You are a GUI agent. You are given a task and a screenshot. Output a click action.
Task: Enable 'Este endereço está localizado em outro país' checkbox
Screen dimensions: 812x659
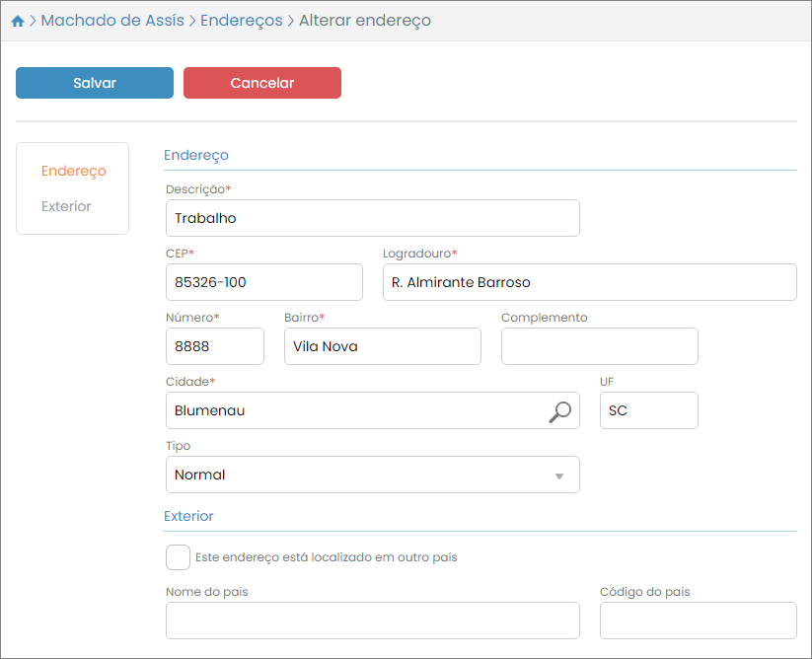click(x=179, y=557)
